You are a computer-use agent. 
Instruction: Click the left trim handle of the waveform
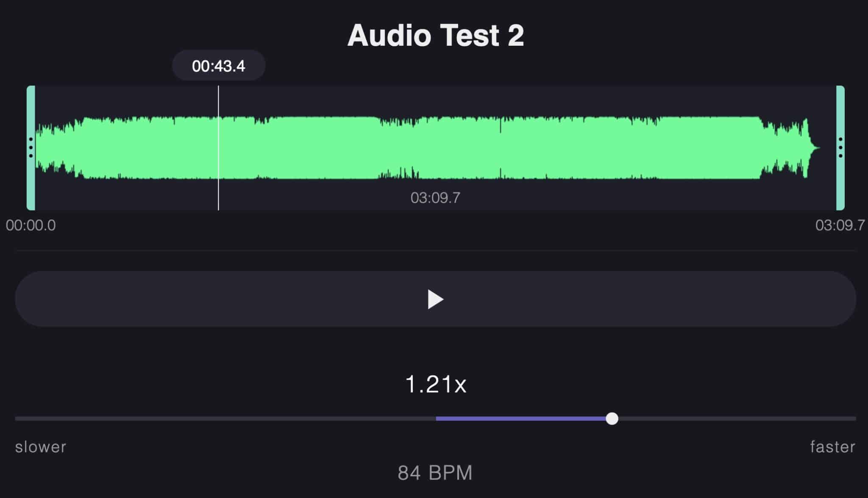pyautogui.click(x=31, y=148)
